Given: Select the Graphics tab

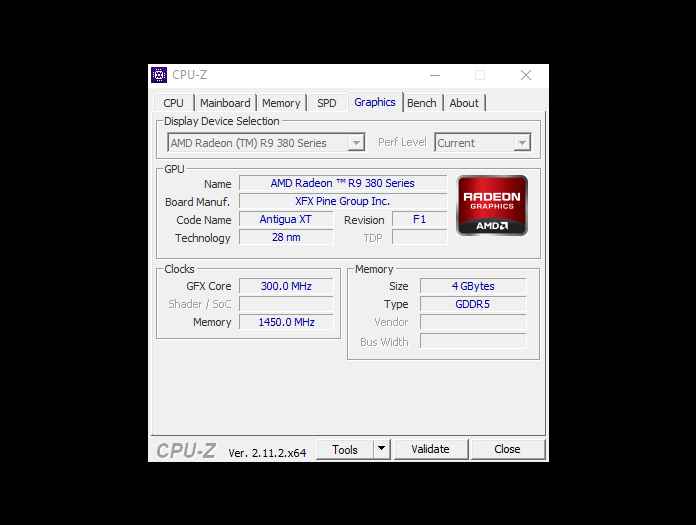Looking at the screenshot, I should 375,102.
